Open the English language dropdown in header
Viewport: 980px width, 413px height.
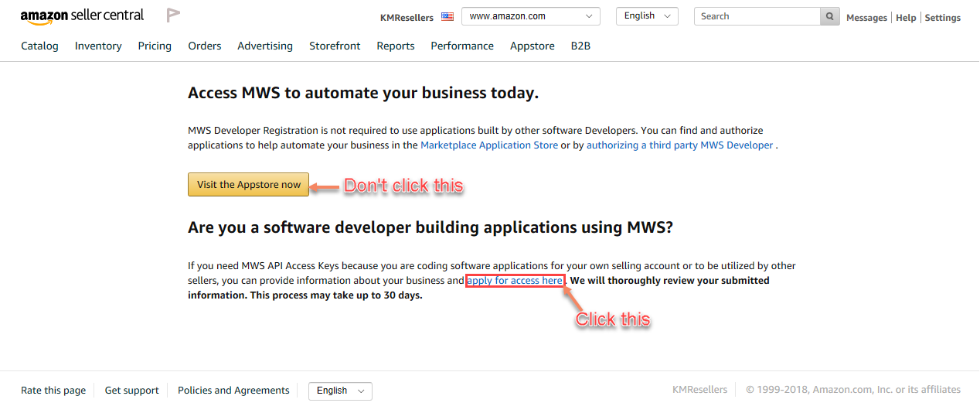coord(647,16)
